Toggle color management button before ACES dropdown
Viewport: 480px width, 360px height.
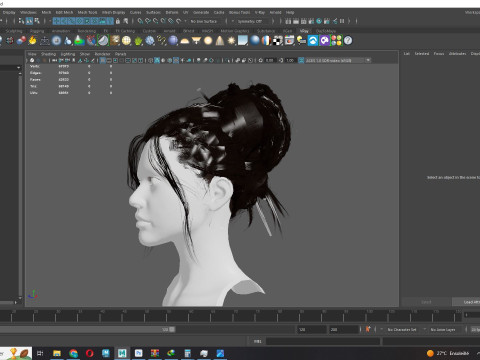click(301, 60)
